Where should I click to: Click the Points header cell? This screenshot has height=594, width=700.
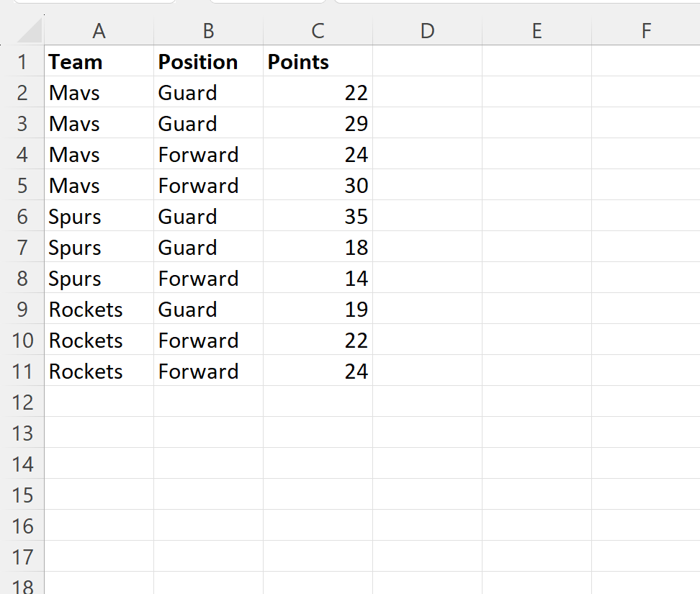point(318,62)
